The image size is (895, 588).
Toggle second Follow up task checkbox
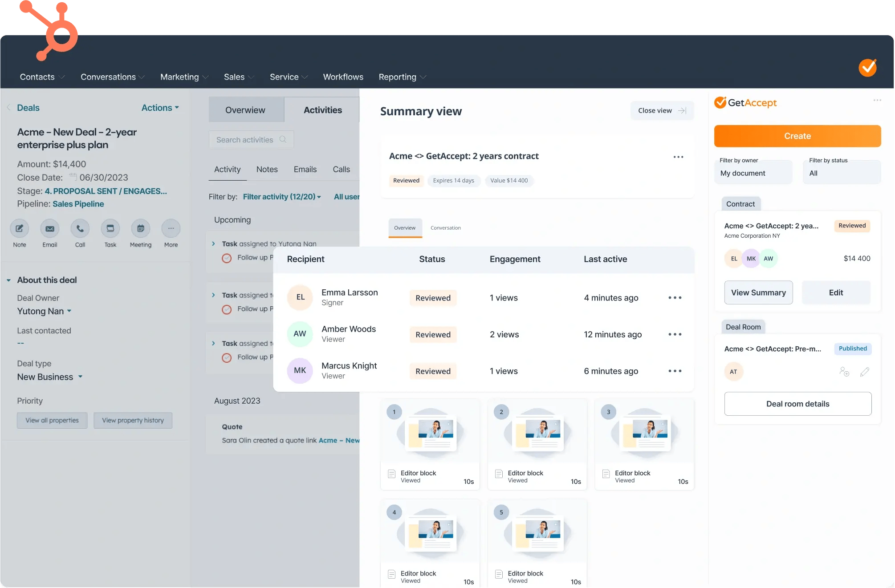227,309
